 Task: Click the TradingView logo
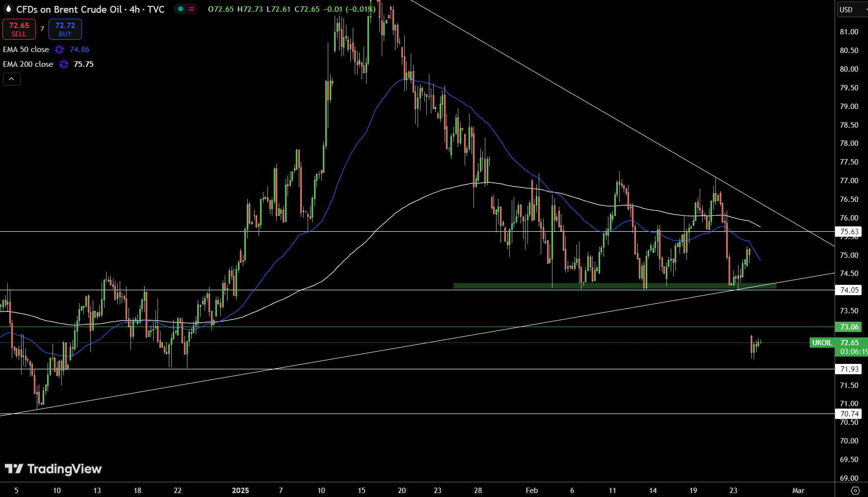[x=53, y=469]
